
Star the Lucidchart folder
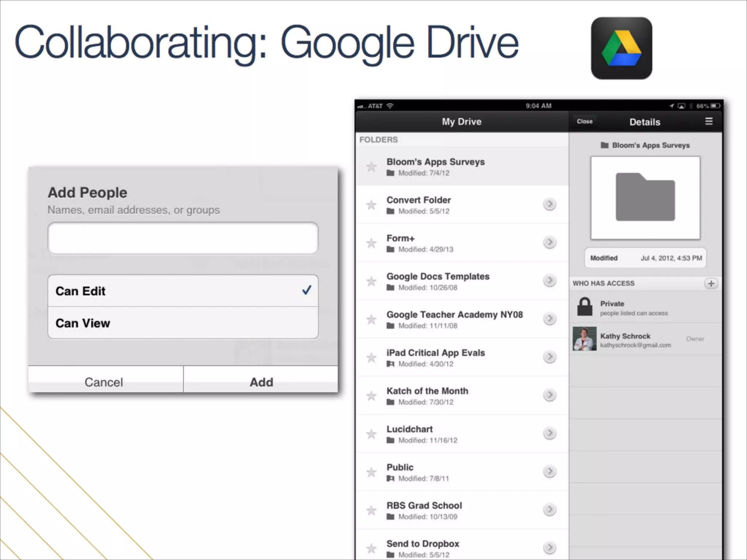point(371,434)
